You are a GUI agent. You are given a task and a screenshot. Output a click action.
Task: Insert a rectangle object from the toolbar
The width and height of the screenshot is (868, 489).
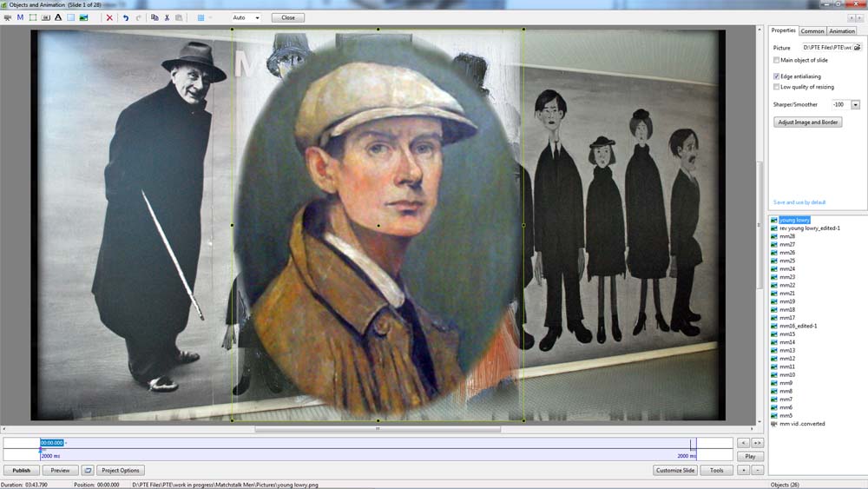pyautogui.click(x=71, y=17)
